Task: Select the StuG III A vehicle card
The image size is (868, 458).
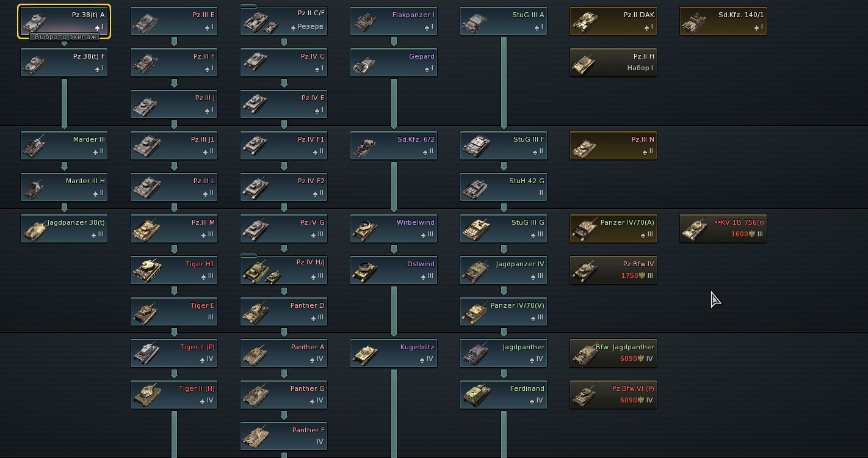Action: pos(504,21)
